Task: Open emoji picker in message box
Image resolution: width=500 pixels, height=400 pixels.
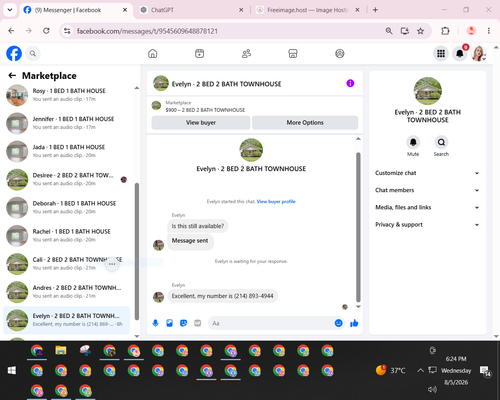Action: 338,323
